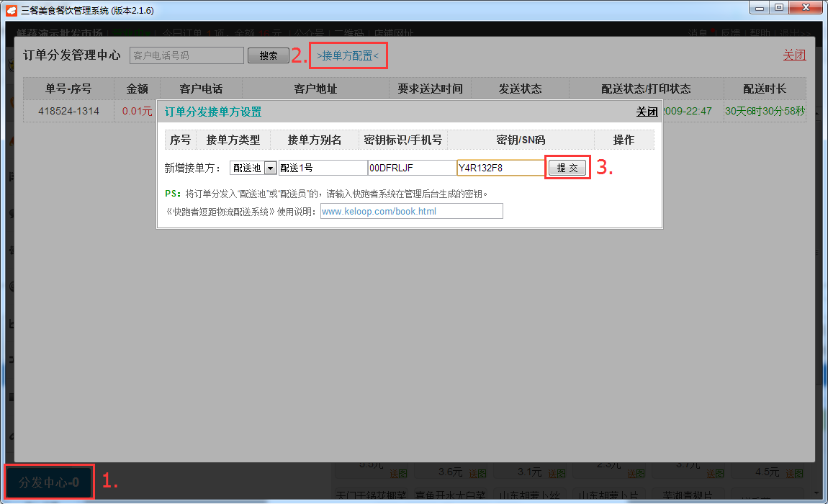This screenshot has height=504, width=828.
Task: Focus the 客户电话号码 phone input field
Action: [x=186, y=55]
